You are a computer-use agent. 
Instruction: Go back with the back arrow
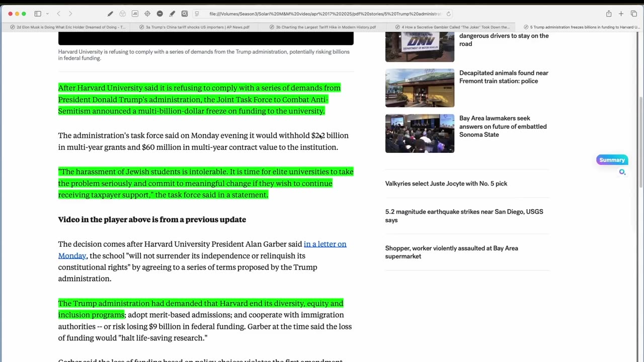pyautogui.click(x=58, y=14)
